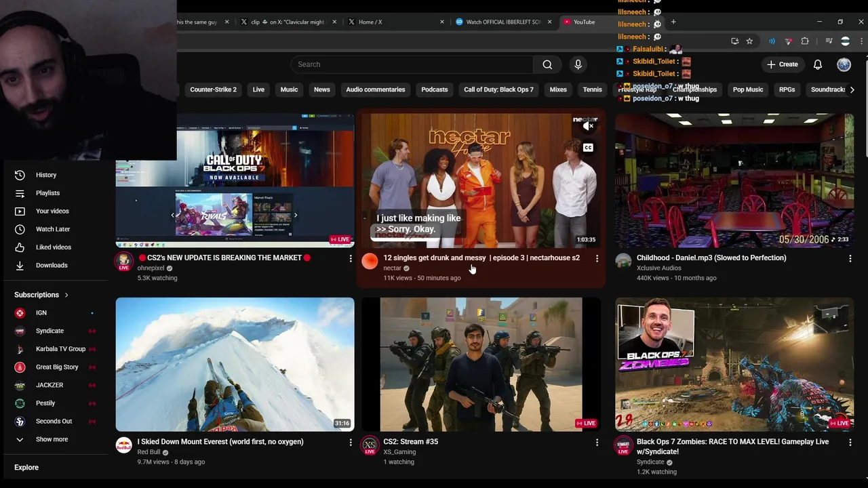This screenshot has width=868, height=488.
Task: Select the Music filter chip
Action: coord(289,89)
